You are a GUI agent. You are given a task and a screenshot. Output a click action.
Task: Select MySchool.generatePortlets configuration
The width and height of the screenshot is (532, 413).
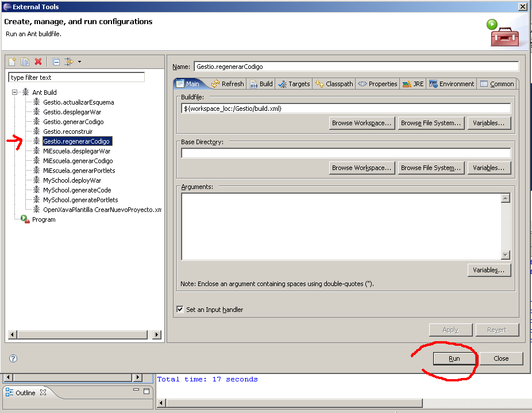click(x=80, y=200)
